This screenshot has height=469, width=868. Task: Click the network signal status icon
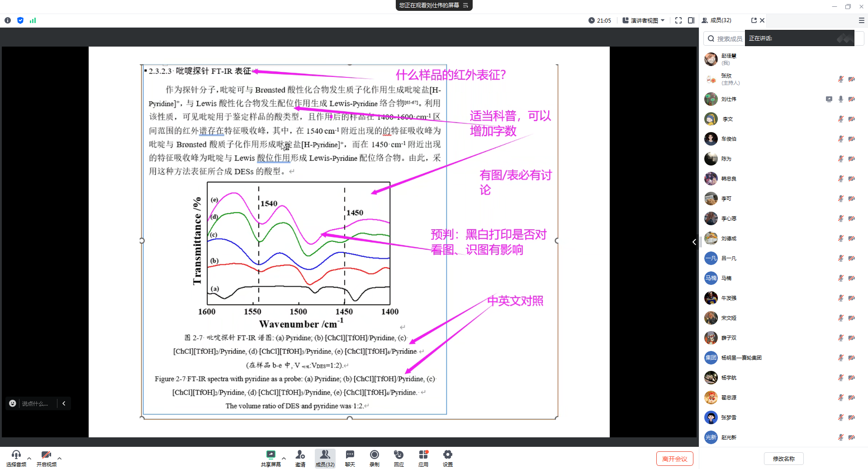click(33, 20)
